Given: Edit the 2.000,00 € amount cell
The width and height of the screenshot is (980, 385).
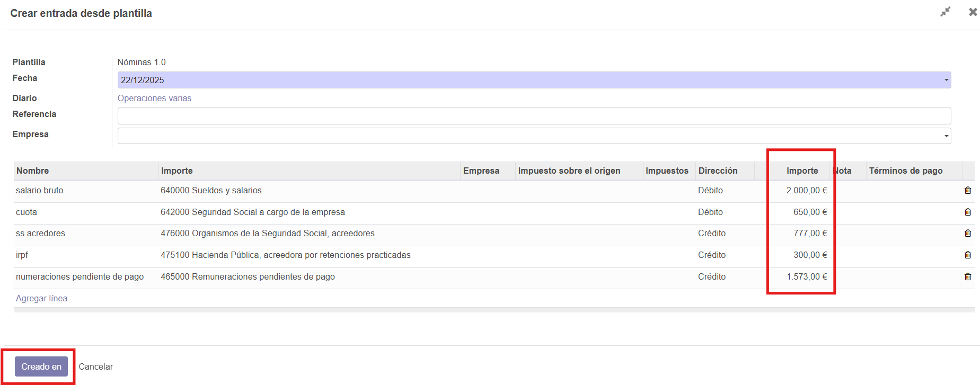Looking at the screenshot, I should pos(806,191).
